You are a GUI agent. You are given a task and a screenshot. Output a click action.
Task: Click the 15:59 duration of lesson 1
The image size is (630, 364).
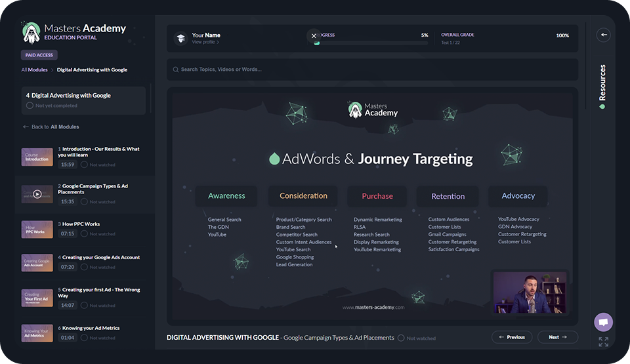pos(68,165)
